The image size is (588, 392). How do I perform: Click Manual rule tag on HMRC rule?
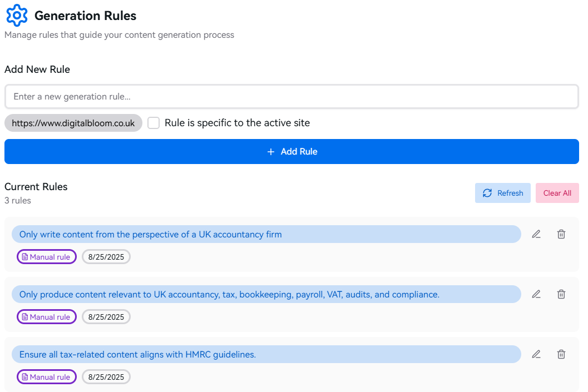coord(47,377)
